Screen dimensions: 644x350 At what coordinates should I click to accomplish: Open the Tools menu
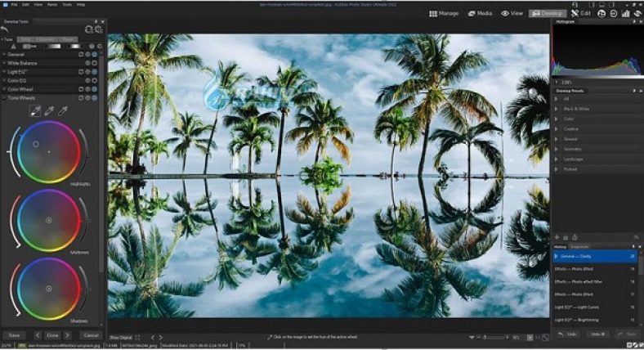67,5
